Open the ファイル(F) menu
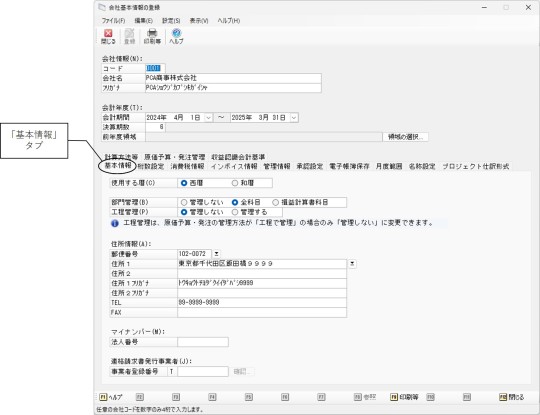 click(113, 21)
